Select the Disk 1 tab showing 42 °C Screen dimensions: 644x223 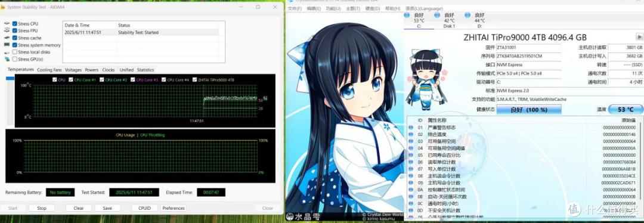[449, 20]
